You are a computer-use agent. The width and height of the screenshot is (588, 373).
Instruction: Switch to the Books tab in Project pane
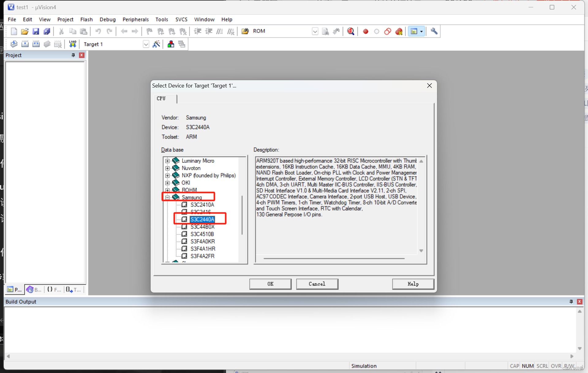click(x=34, y=289)
